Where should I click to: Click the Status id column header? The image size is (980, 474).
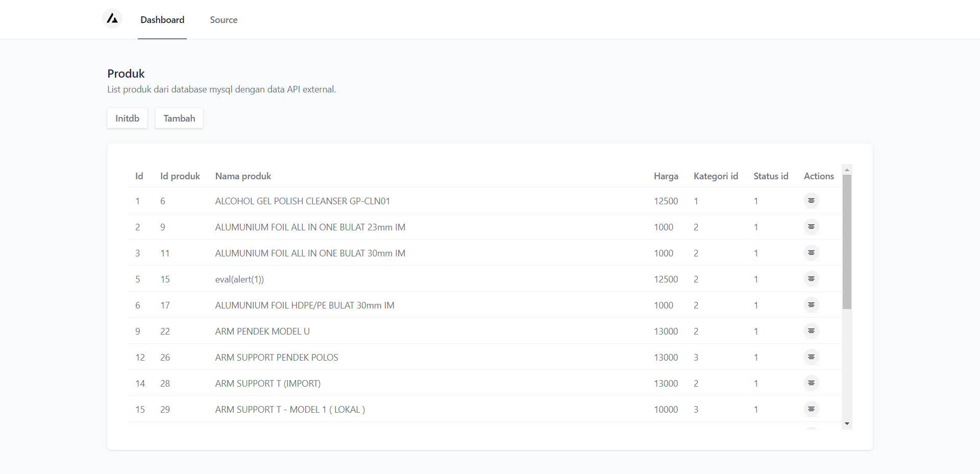tap(771, 176)
